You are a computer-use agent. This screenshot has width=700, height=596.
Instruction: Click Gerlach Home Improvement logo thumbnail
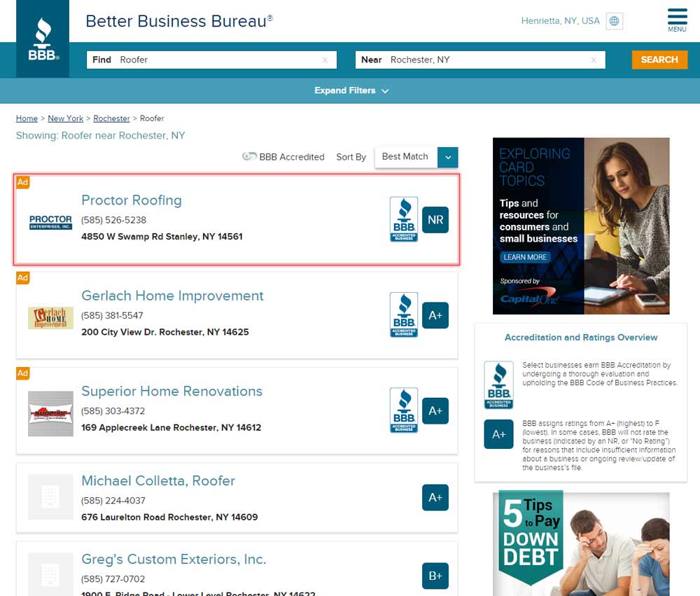(x=50, y=317)
